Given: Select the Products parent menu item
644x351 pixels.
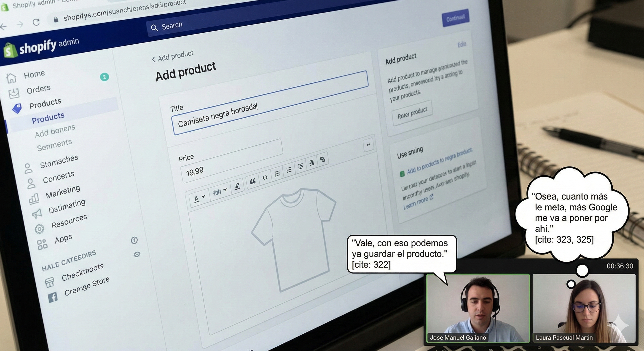Looking at the screenshot, I should pos(45,103).
